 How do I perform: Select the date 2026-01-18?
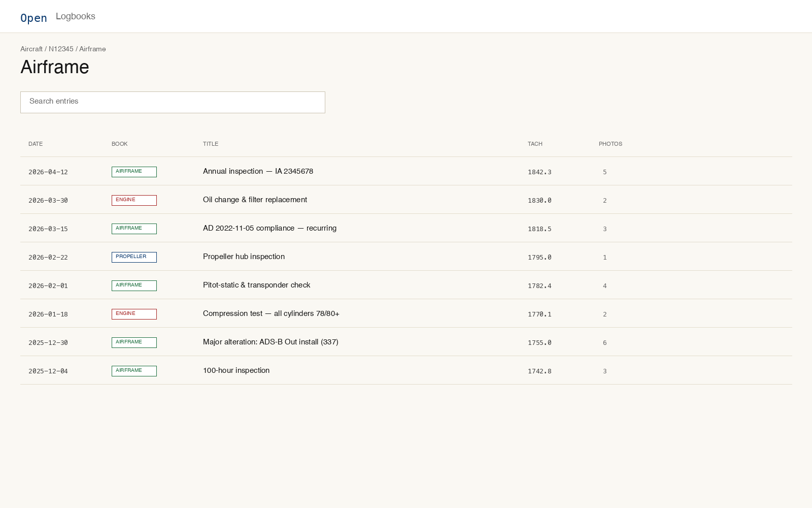click(48, 314)
